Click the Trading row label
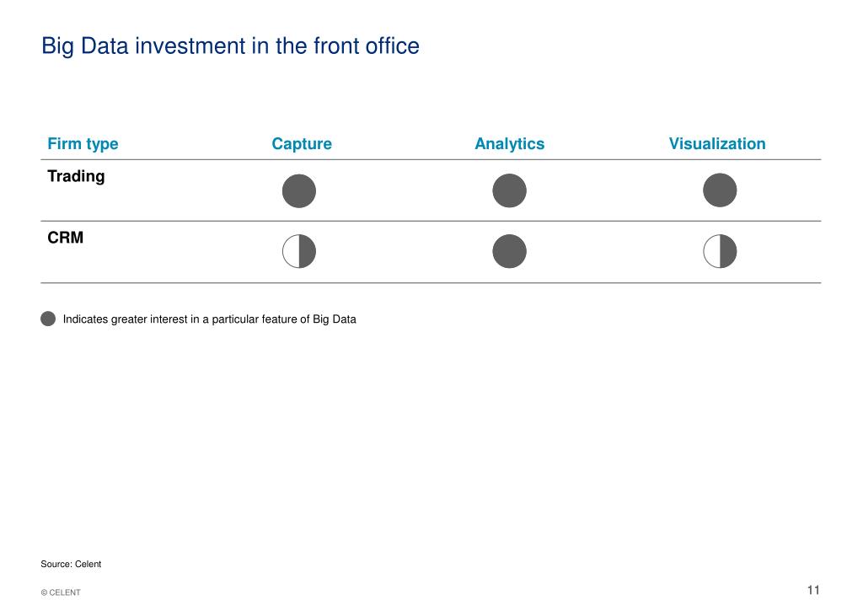The width and height of the screenshot is (863, 616). [x=76, y=176]
